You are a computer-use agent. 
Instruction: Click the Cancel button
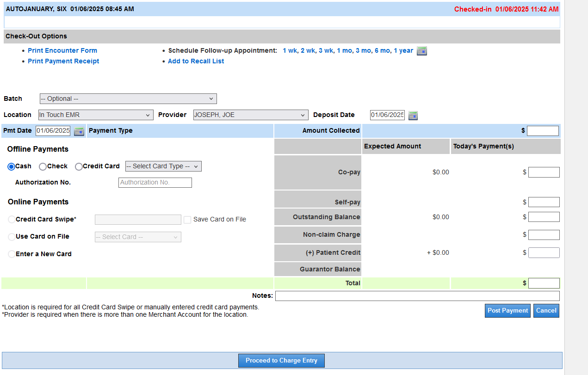(x=546, y=311)
